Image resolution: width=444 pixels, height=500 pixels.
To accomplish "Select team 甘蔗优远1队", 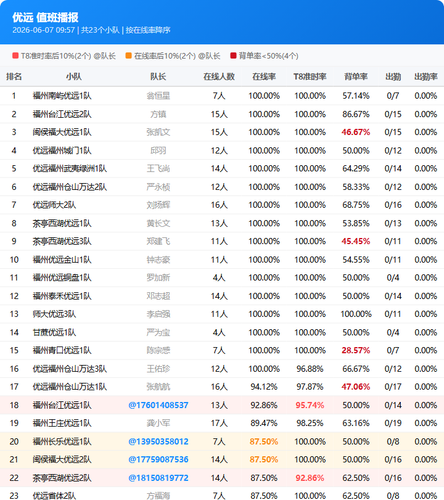I will point(54,332).
